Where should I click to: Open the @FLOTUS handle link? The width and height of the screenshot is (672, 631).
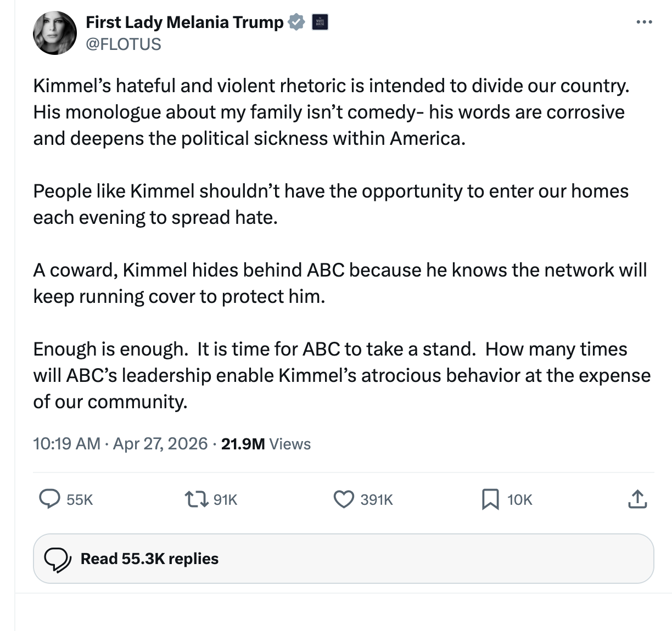pos(124,44)
